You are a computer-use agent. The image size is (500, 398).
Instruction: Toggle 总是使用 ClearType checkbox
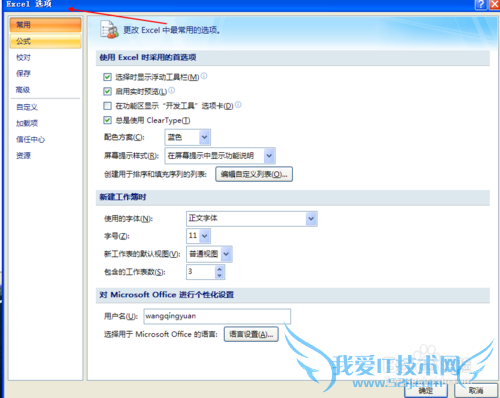pyautogui.click(x=107, y=120)
